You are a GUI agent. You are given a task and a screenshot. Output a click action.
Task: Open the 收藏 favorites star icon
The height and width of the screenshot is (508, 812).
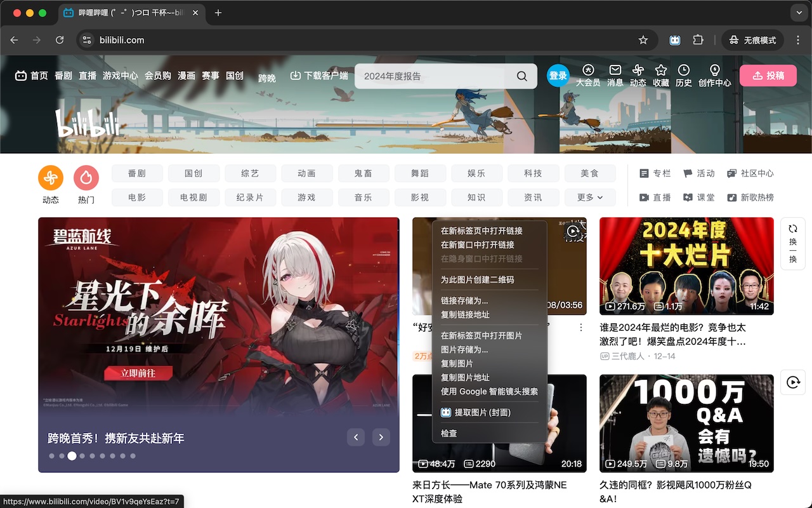(660, 70)
